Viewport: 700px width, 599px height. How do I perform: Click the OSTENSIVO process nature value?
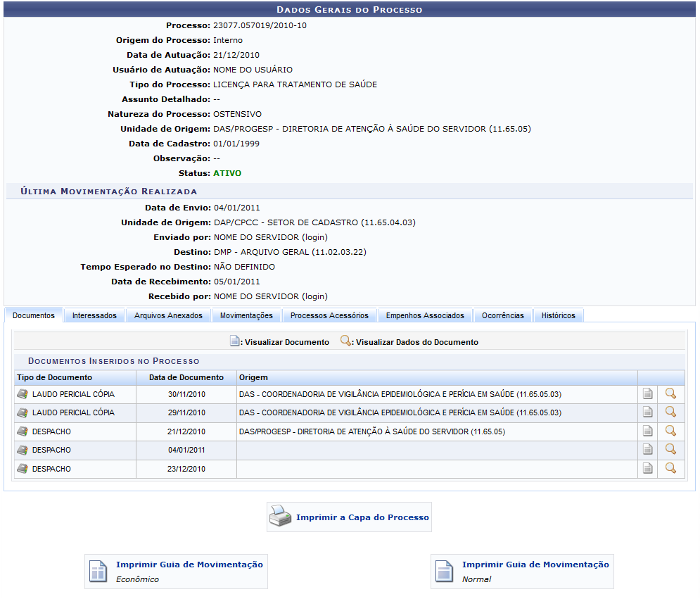[x=238, y=114]
